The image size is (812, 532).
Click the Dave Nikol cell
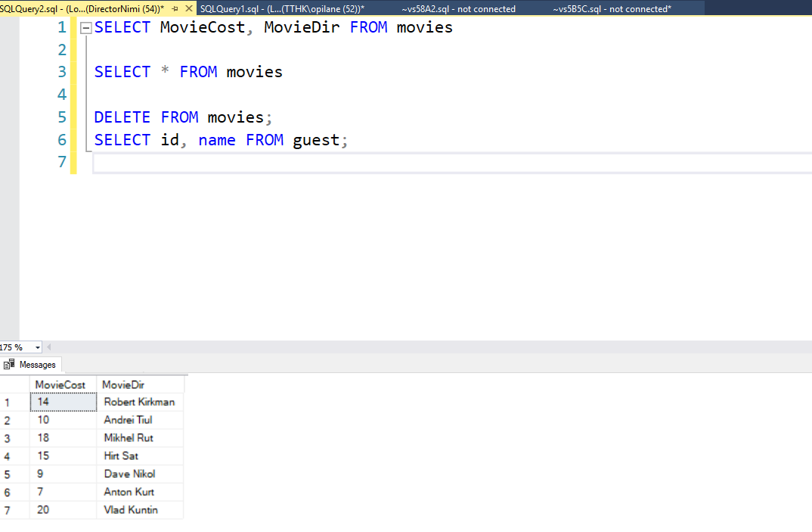coord(129,474)
